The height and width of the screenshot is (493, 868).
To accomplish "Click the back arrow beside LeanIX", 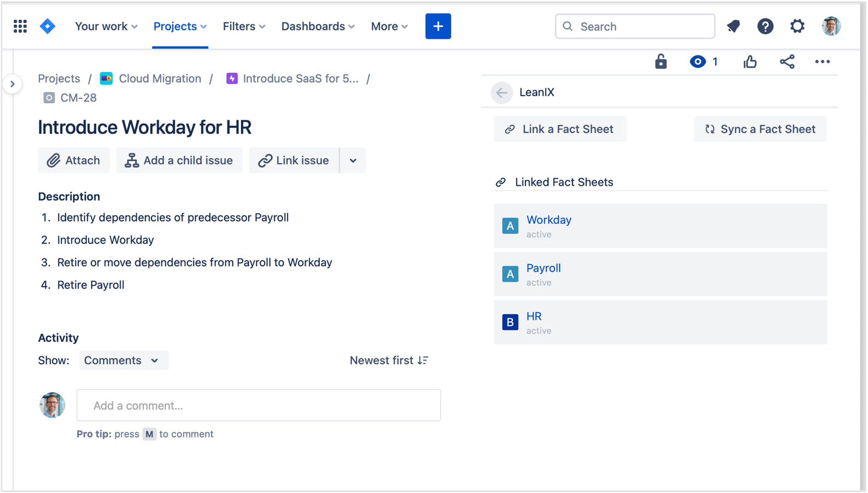I will (502, 93).
